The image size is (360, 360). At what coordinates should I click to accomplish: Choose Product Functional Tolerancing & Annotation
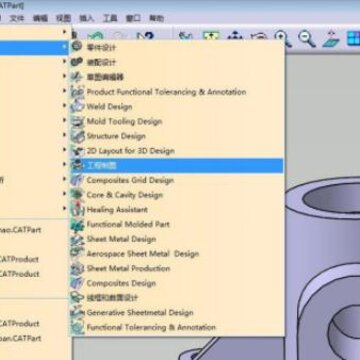(166, 92)
